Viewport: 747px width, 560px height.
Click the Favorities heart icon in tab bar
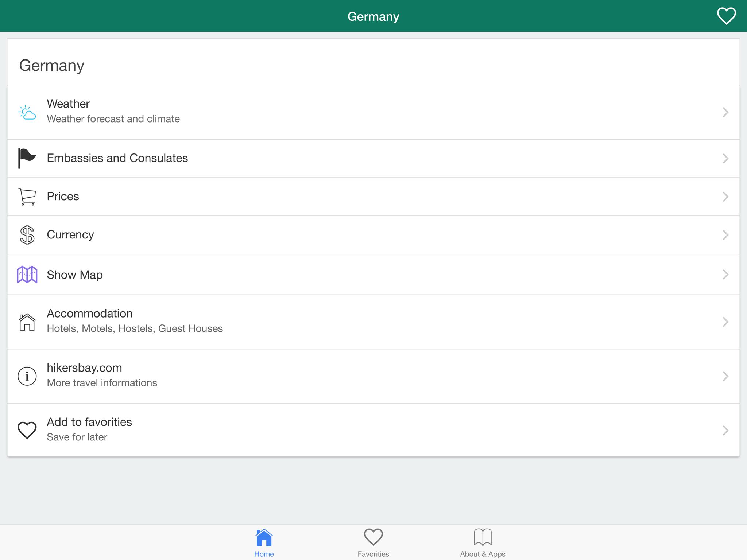[x=373, y=537]
